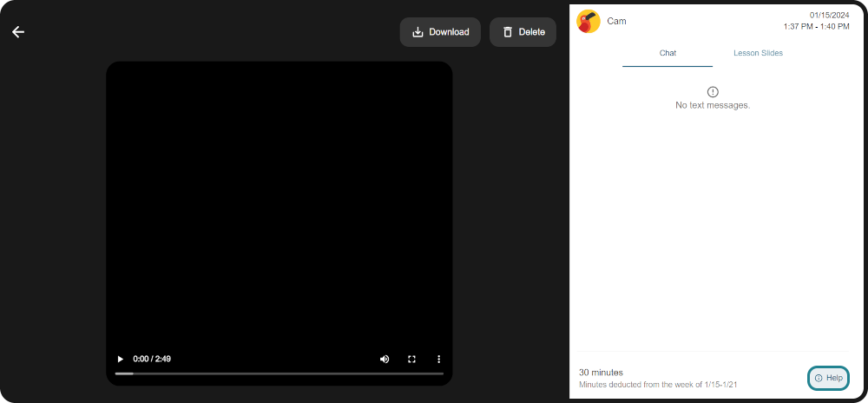The width and height of the screenshot is (868, 403).
Task: Click the 30 minutes label
Action: (x=601, y=372)
